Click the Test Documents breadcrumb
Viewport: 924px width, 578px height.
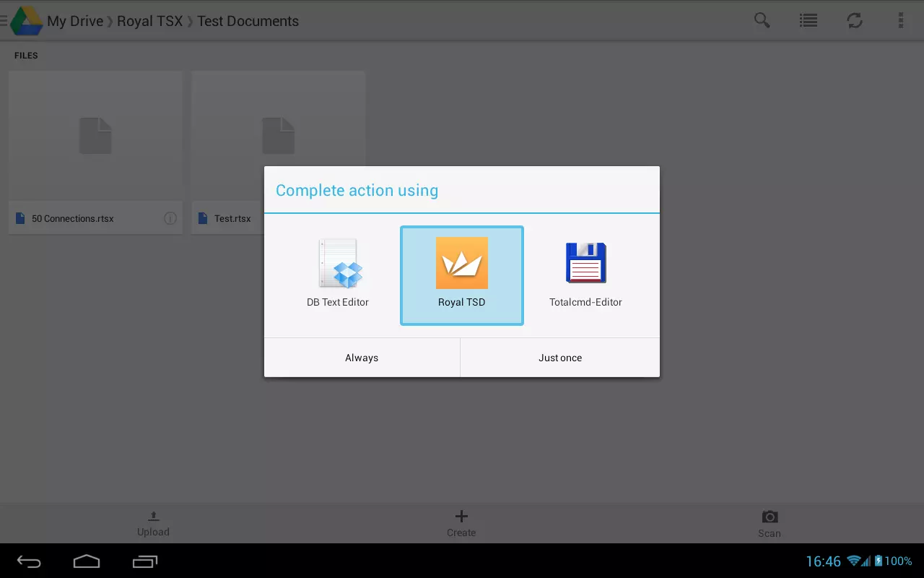248,21
